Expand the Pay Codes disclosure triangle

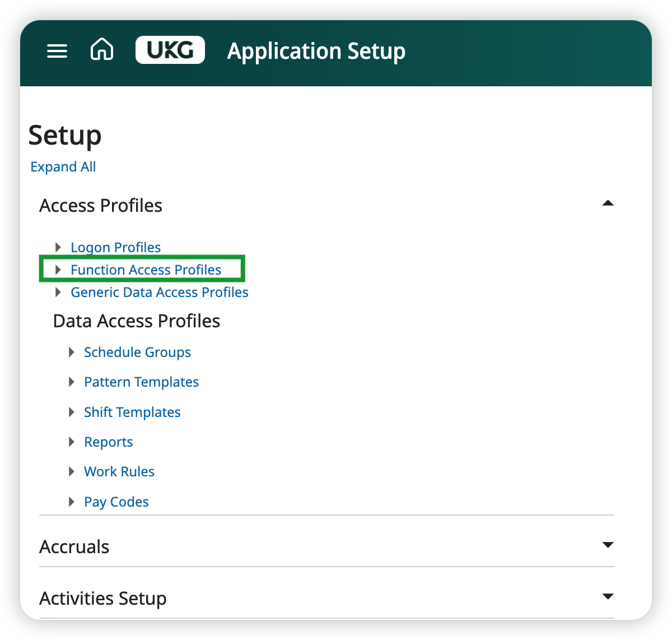(x=71, y=502)
